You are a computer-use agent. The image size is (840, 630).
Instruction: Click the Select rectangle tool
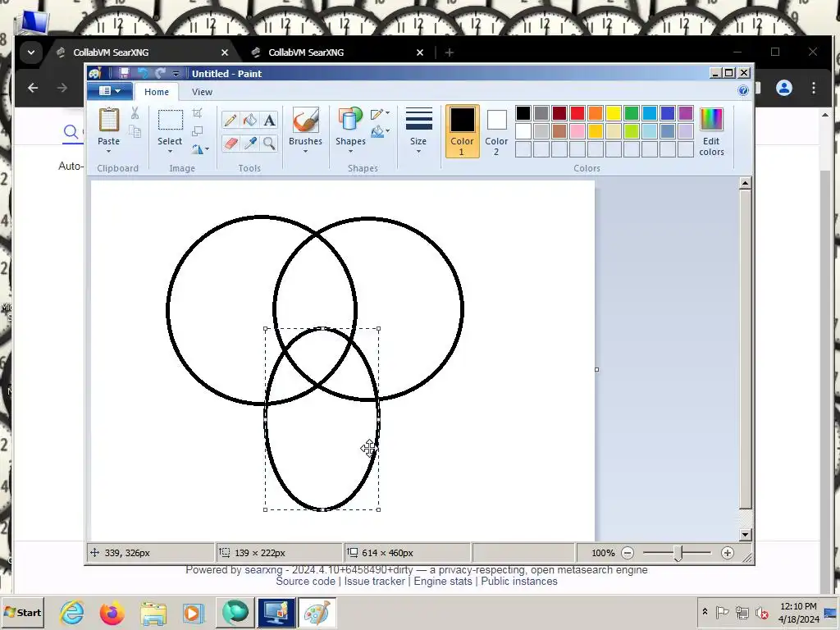[x=170, y=120]
